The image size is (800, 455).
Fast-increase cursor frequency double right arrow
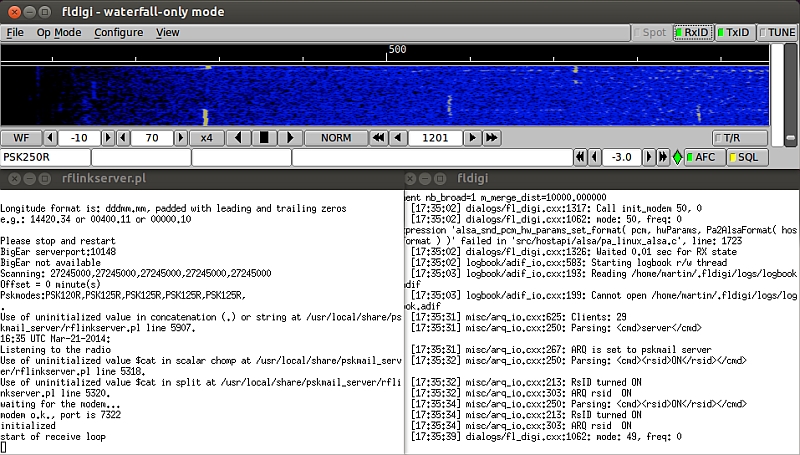[492, 138]
